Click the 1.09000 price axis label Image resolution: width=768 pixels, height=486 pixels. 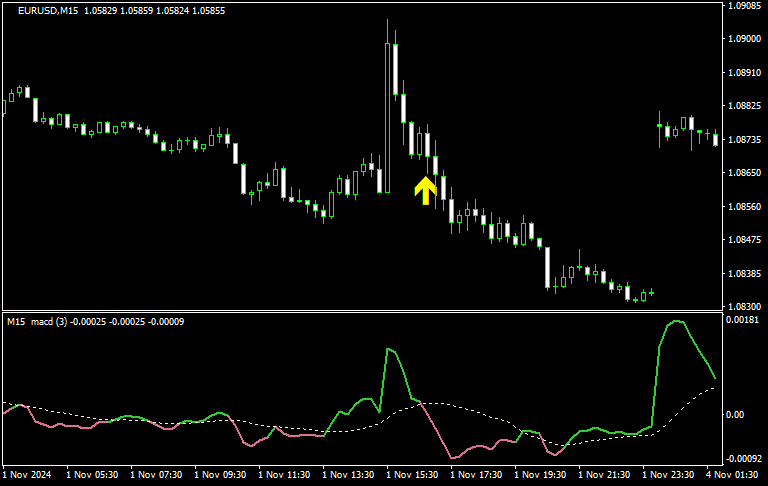(x=744, y=39)
